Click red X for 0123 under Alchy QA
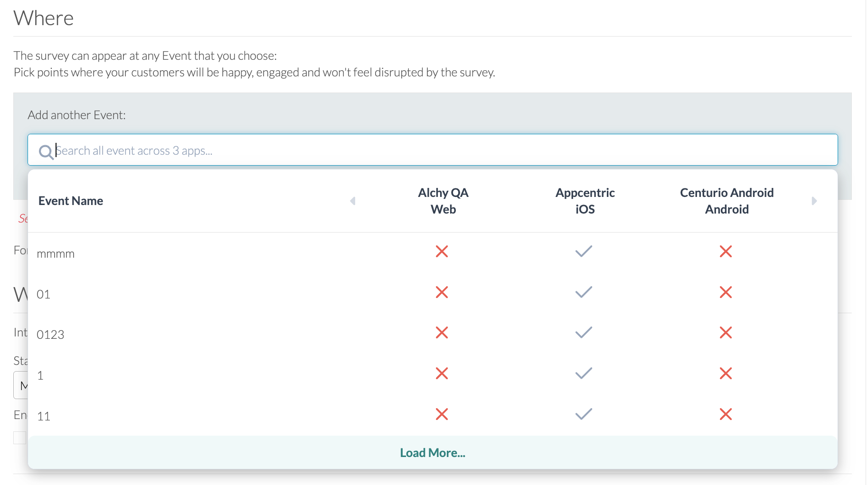 point(442,333)
